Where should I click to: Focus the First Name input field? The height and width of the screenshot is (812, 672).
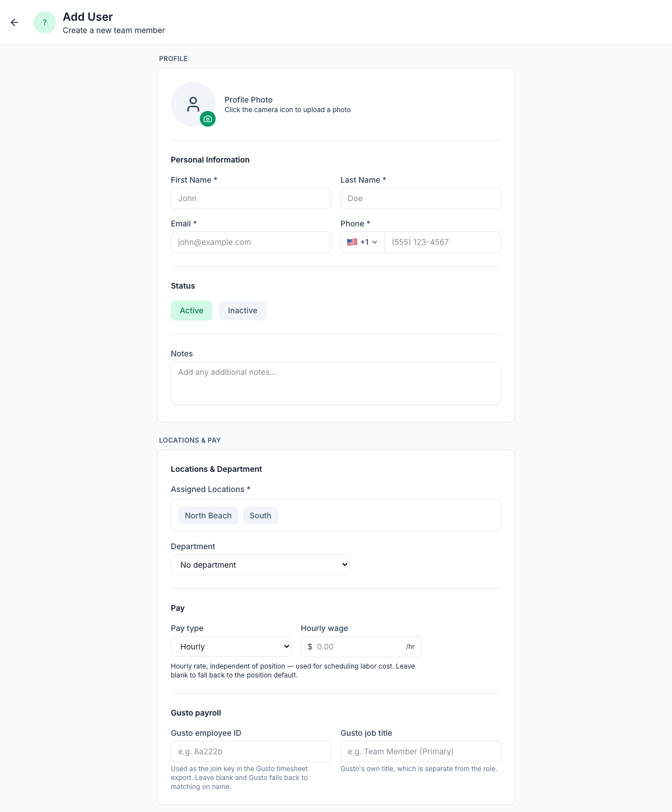pos(251,198)
